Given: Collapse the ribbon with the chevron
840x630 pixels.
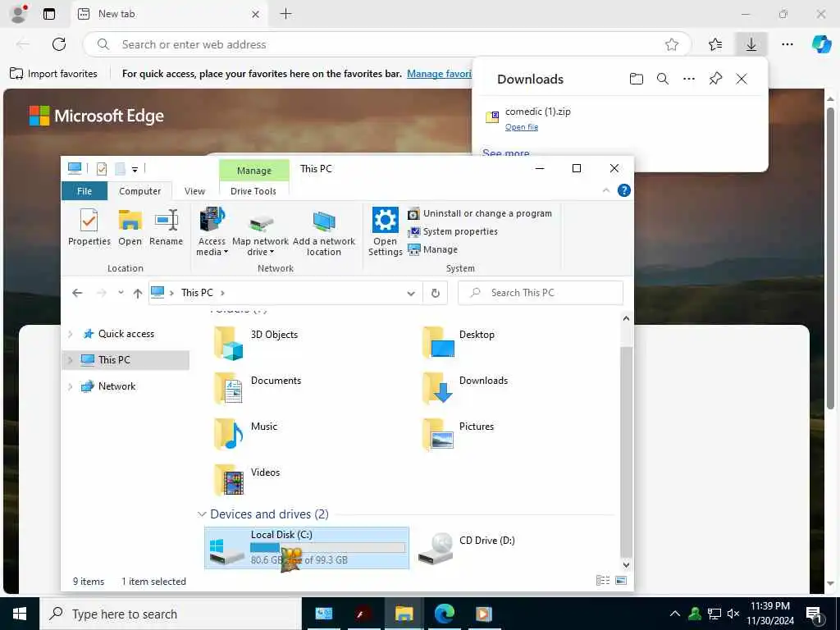Looking at the screenshot, I should (x=606, y=190).
